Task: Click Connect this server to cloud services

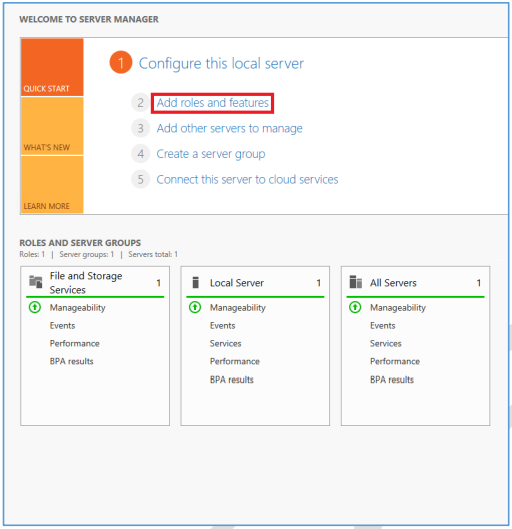Action: [x=247, y=179]
